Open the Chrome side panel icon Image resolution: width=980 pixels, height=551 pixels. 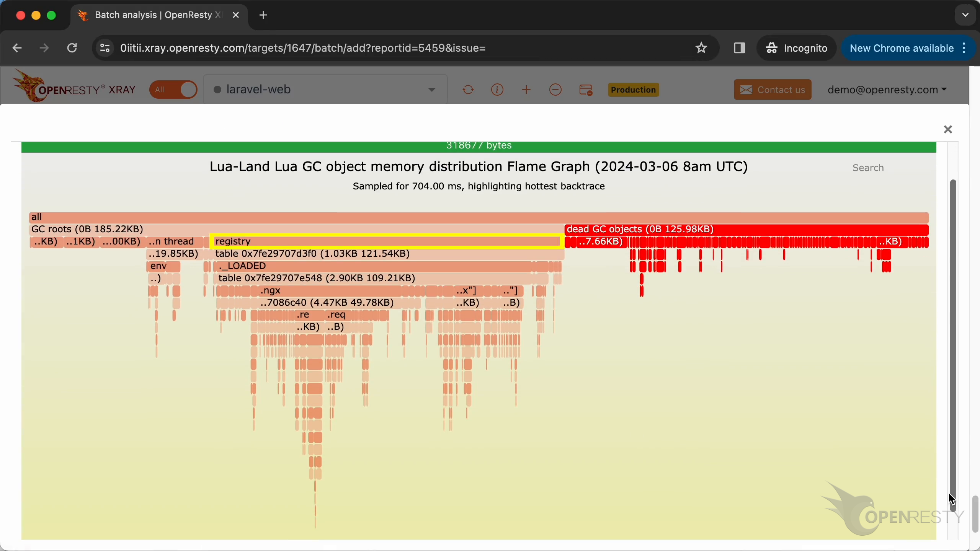[x=739, y=48]
